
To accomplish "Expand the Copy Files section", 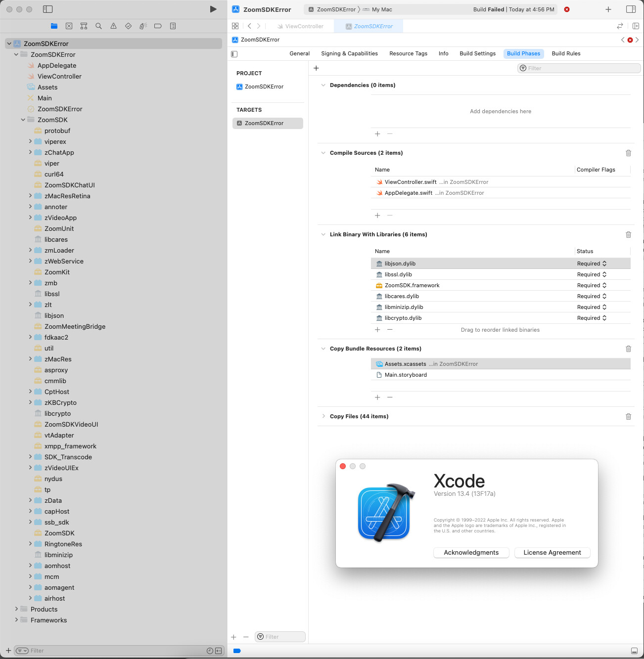I will (323, 417).
